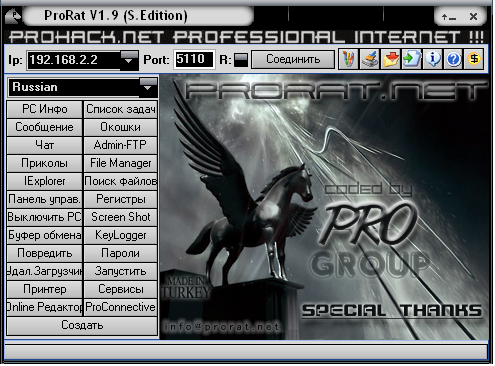Click the KeyLogger button
The image size is (495, 366).
pyautogui.click(x=120, y=235)
